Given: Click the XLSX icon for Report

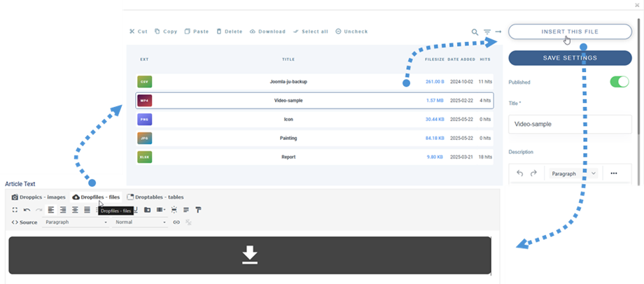Looking at the screenshot, I should pyautogui.click(x=144, y=157).
